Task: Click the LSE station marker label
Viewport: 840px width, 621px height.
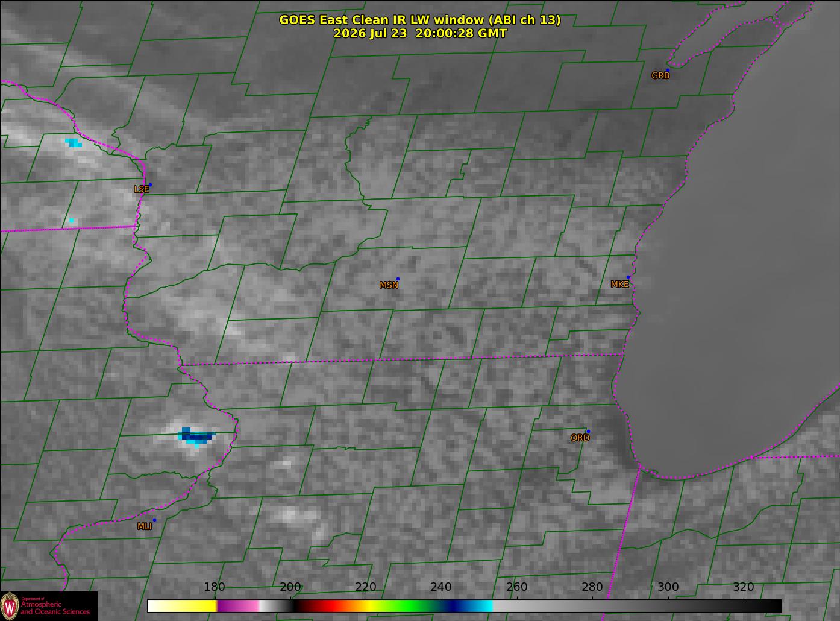Action: point(141,189)
